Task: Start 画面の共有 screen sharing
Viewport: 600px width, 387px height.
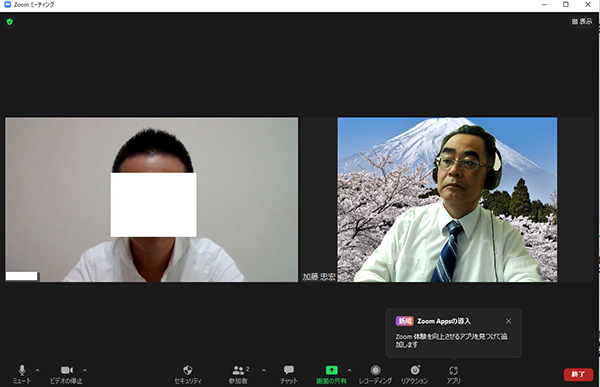Action: click(x=331, y=374)
